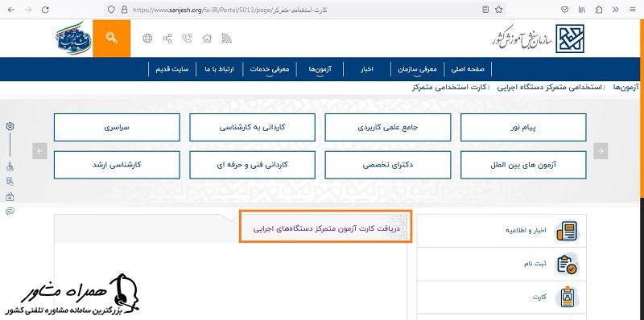Click breadcrumb استخدامی متمرکز دستگاه اجرایی
The image size is (644, 320).
click(x=549, y=88)
